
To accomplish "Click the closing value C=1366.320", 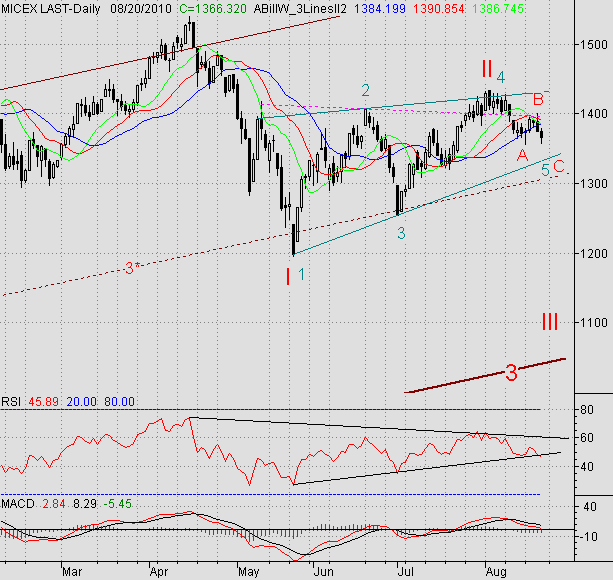I will tap(213, 9).
